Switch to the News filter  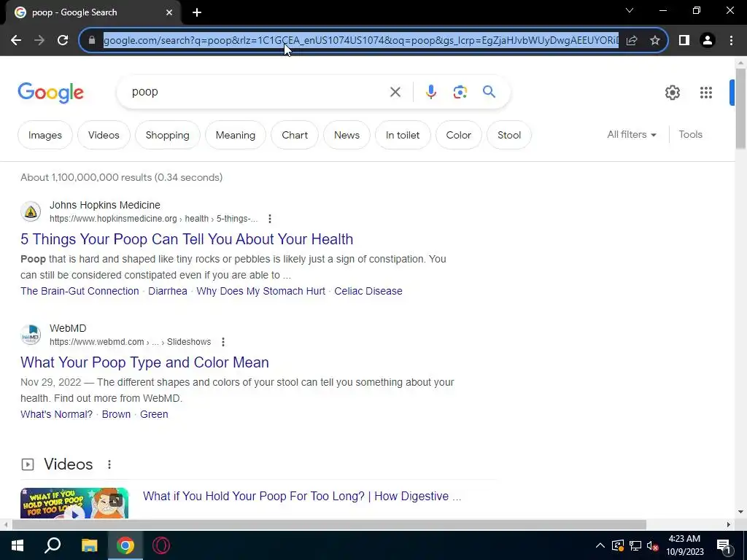point(347,135)
